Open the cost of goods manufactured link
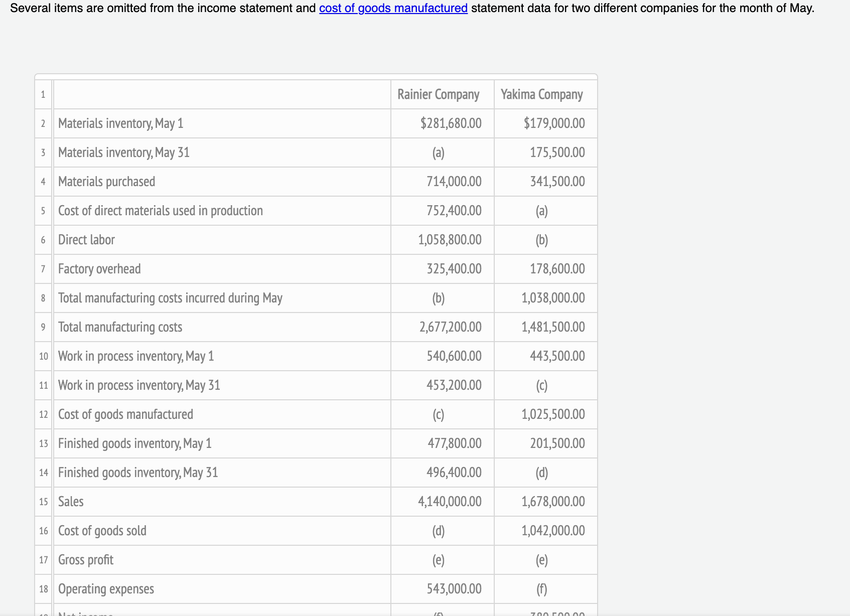850x616 pixels. click(393, 8)
